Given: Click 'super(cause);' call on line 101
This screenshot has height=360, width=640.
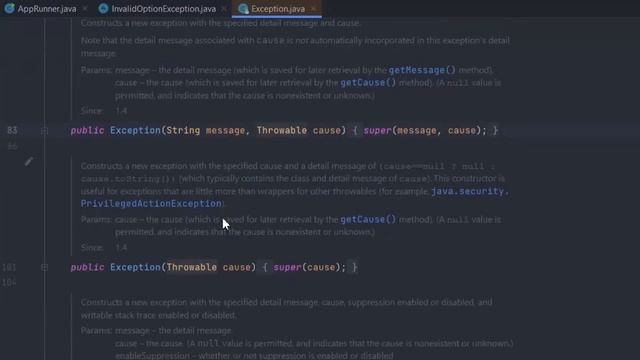Looking at the screenshot, I should pos(310,267).
